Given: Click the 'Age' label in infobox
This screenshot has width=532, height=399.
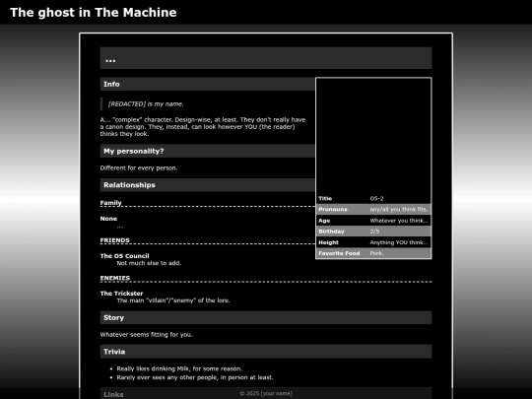Looking at the screenshot, I should click(x=324, y=221).
